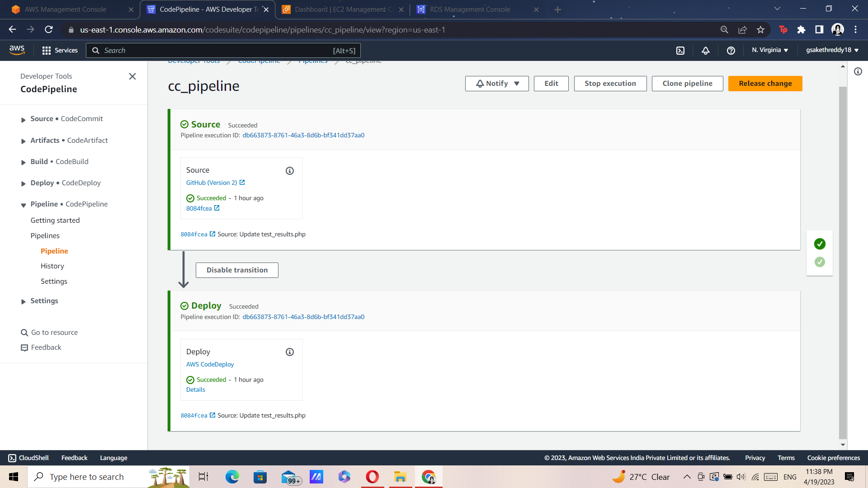Screen dimensions: 868x488
Task: Open the info icon on the Source action card
Action: click(289, 170)
